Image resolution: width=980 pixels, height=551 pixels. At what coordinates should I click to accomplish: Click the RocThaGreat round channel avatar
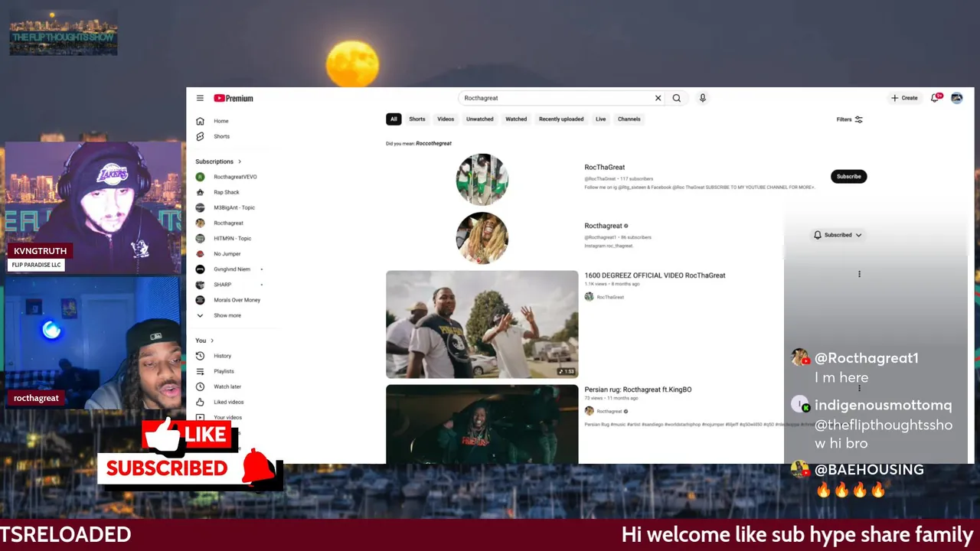pyautogui.click(x=482, y=179)
